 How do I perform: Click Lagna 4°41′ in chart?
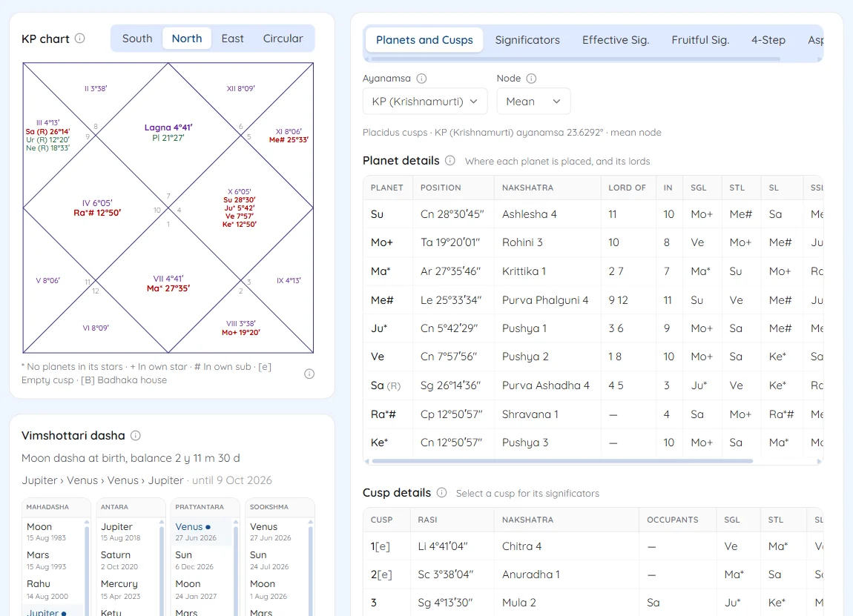168,127
